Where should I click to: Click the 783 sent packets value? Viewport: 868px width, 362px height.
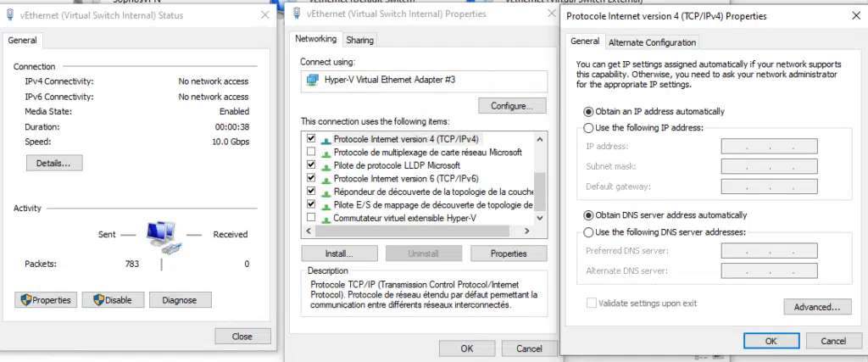click(x=131, y=264)
